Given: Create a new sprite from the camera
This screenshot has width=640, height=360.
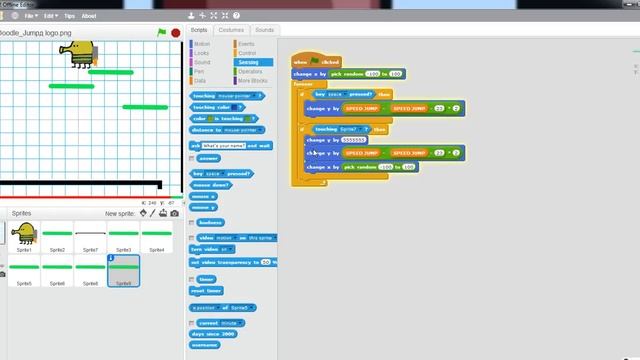Looking at the screenshot, I should [175, 213].
